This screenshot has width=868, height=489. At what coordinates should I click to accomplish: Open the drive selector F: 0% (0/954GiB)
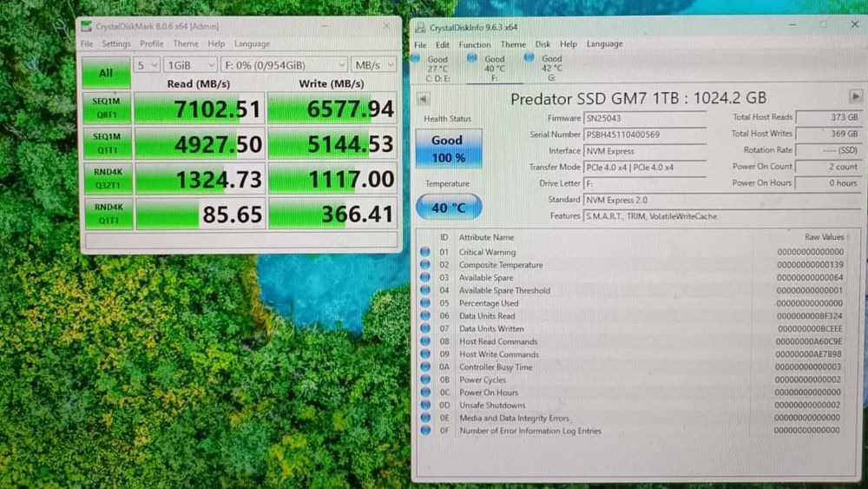(x=284, y=65)
